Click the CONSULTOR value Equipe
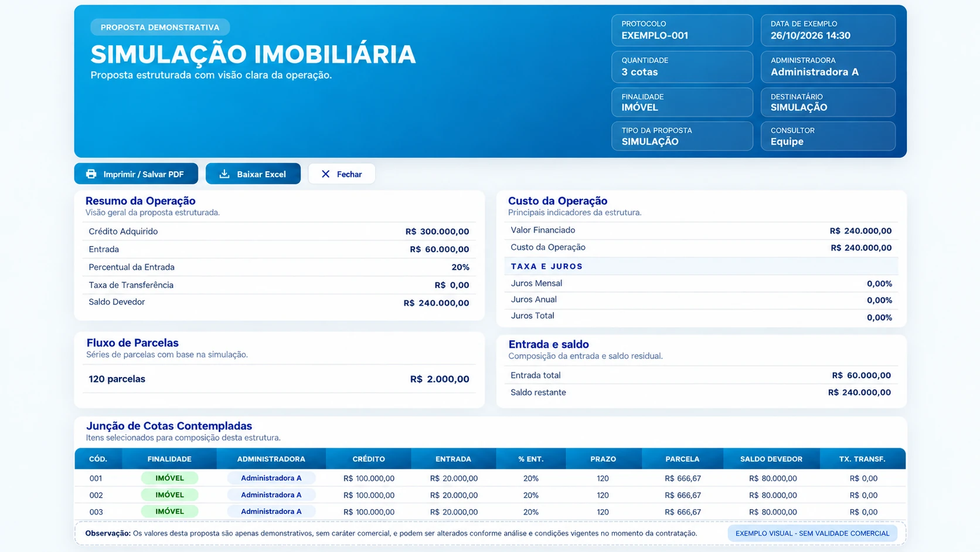 tap(787, 142)
